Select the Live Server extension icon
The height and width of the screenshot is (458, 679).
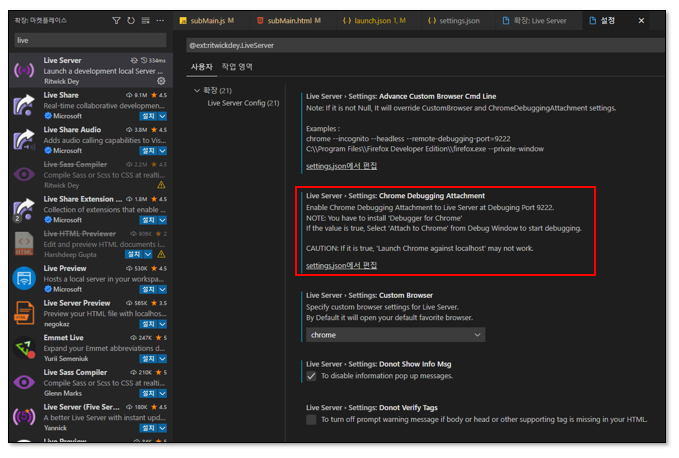click(x=24, y=70)
